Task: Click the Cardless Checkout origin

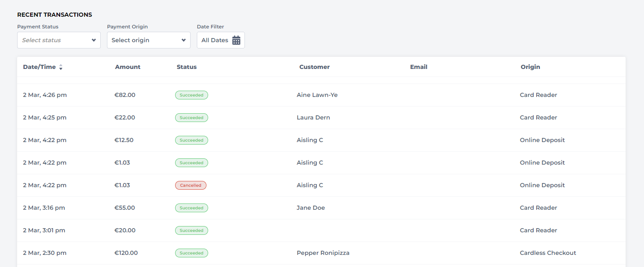Action: point(548,253)
